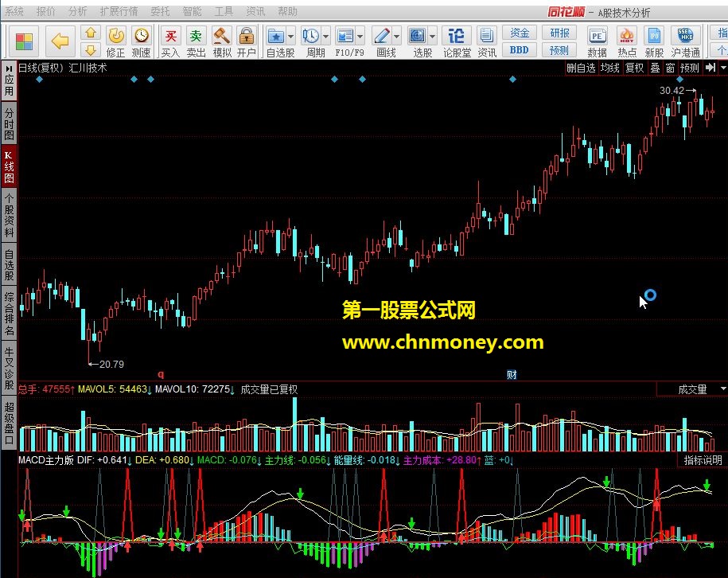Open the 分析 menu

point(77,11)
